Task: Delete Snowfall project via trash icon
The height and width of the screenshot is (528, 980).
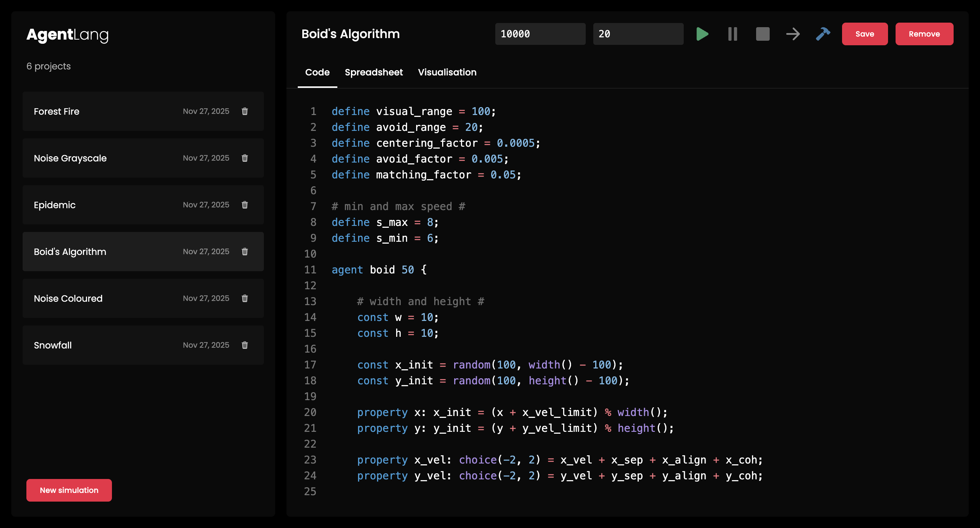Action: pos(245,345)
